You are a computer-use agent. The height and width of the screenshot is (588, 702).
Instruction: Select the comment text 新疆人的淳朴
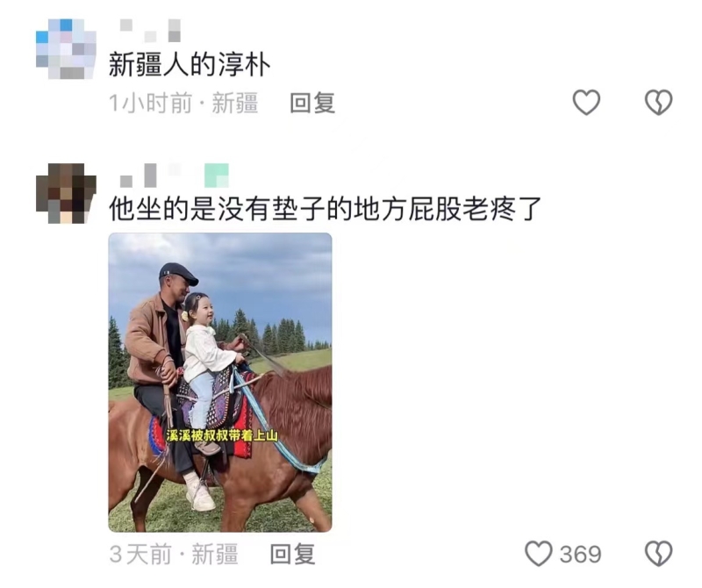[x=190, y=65]
